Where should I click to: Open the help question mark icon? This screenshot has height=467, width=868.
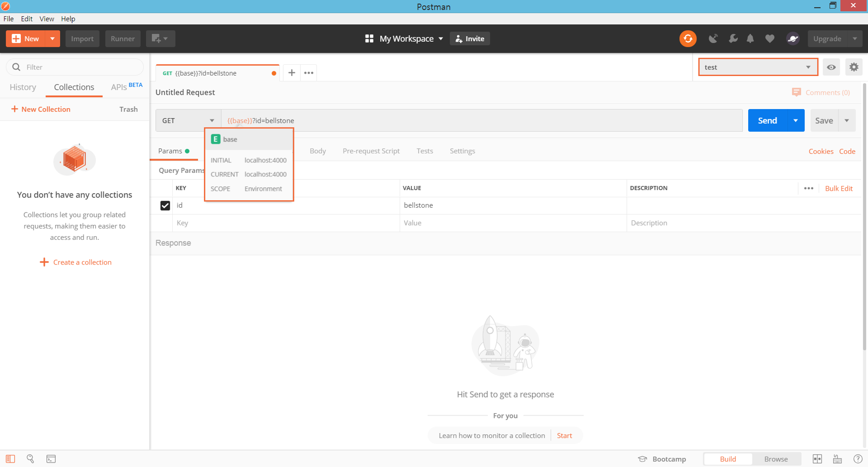[858, 459]
